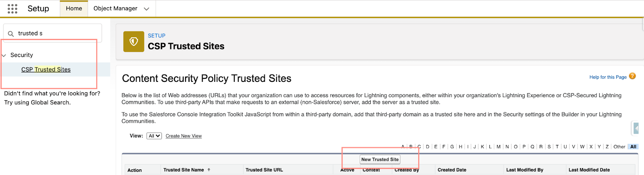Viewport: 644px width, 175px height.
Task: Filter list by letter W
Action: (x=582, y=147)
